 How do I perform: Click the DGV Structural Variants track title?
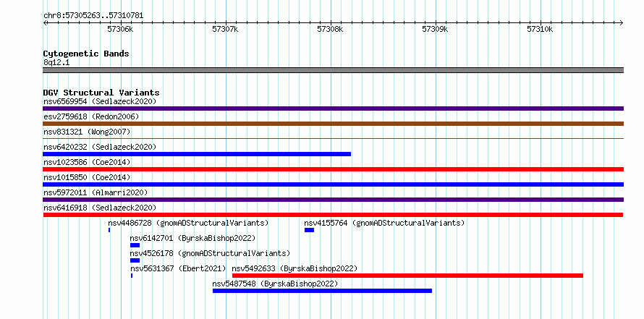[x=101, y=93]
